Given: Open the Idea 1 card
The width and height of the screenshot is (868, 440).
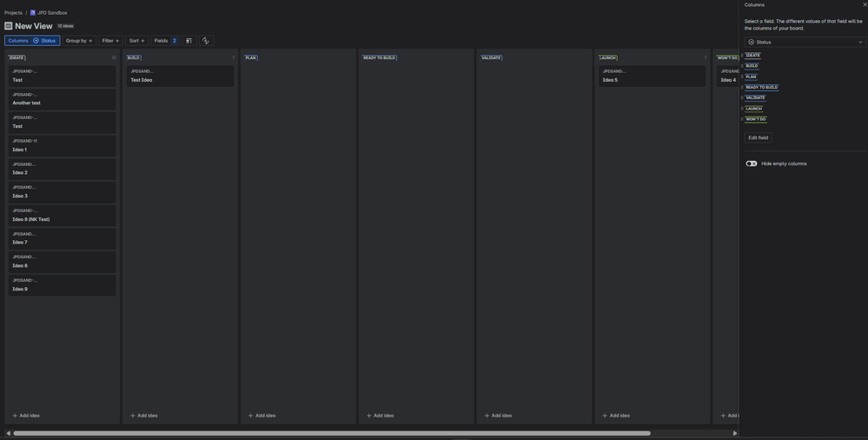Looking at the screenshot, I should tap(62, 146).
